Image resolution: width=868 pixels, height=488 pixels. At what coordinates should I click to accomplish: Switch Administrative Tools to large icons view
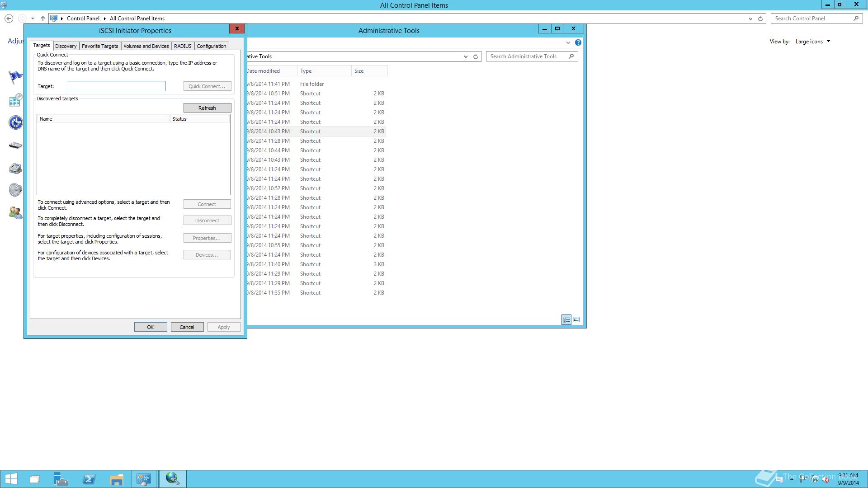click(x=576, y=319)
